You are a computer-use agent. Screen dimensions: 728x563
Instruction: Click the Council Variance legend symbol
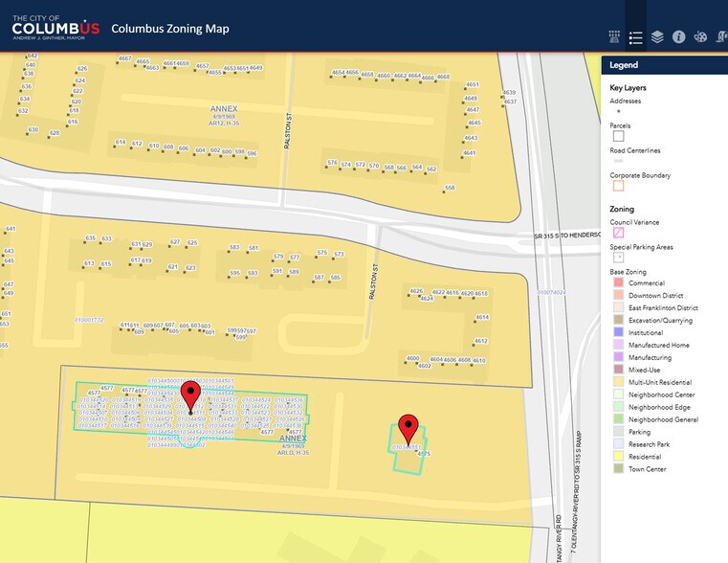(x=618, y=233)
